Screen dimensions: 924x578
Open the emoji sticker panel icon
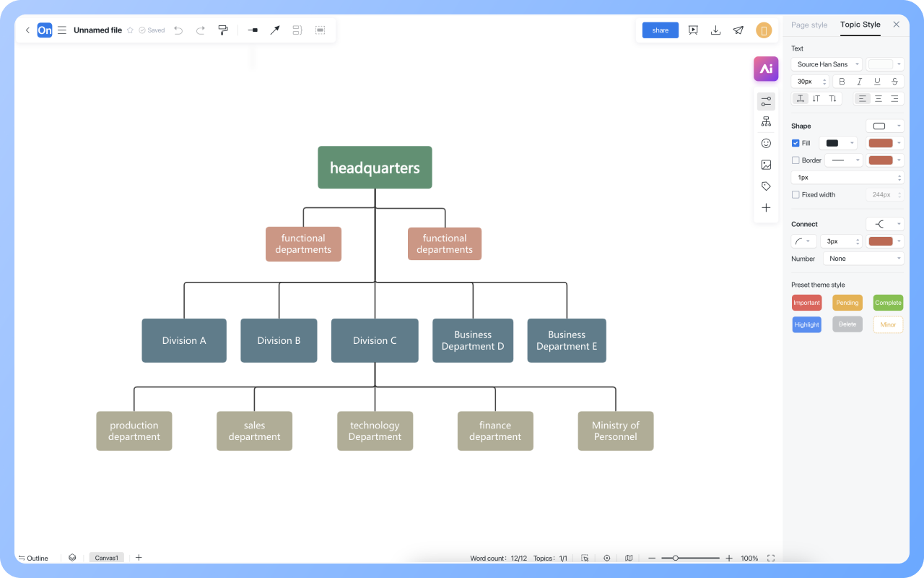[x=766, y=143]
